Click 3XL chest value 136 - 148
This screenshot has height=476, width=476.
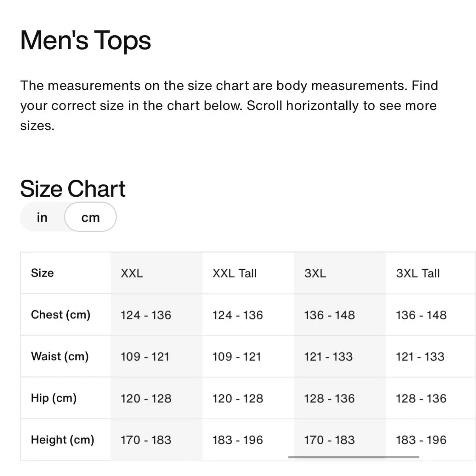coord(330,315)
